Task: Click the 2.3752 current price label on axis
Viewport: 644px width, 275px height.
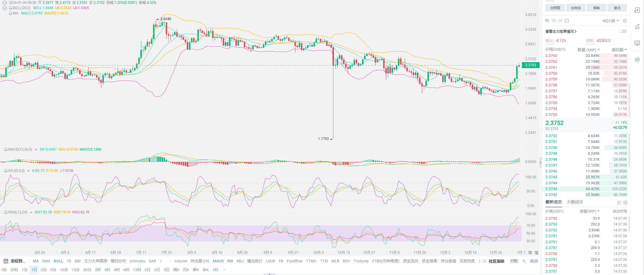Action: 530,65
